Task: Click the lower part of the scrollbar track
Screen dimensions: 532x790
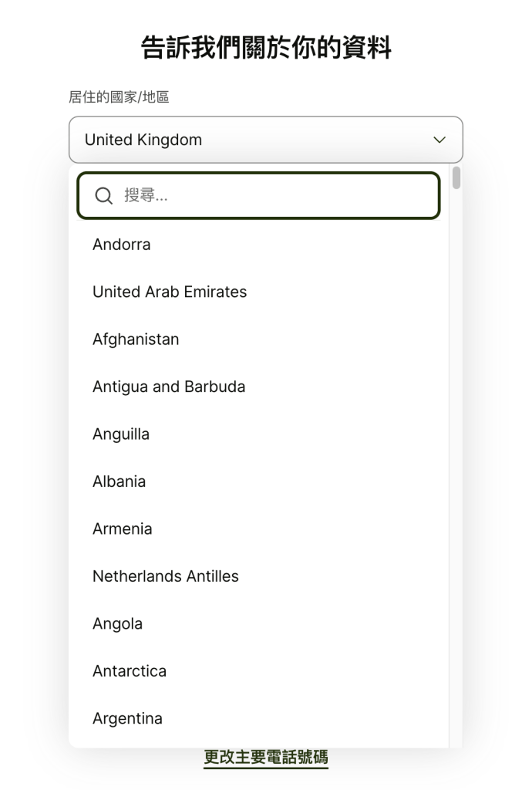Action: [456, 617]
